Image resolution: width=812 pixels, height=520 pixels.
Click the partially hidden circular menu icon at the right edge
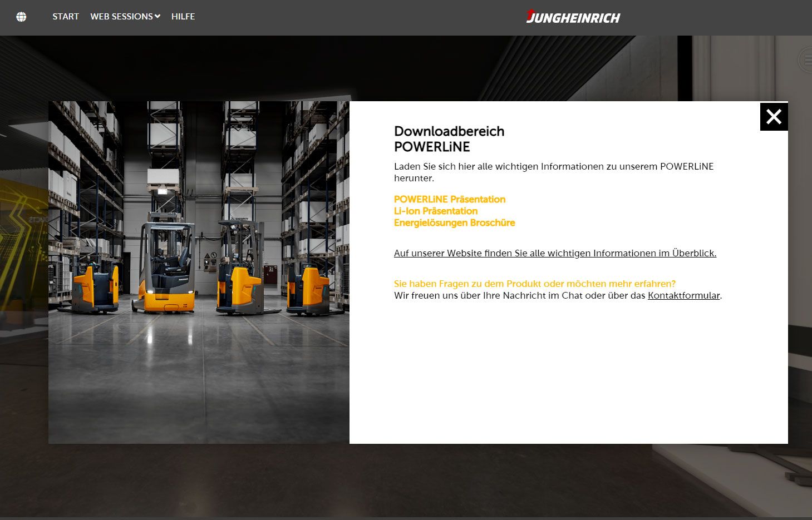[806, 60]
